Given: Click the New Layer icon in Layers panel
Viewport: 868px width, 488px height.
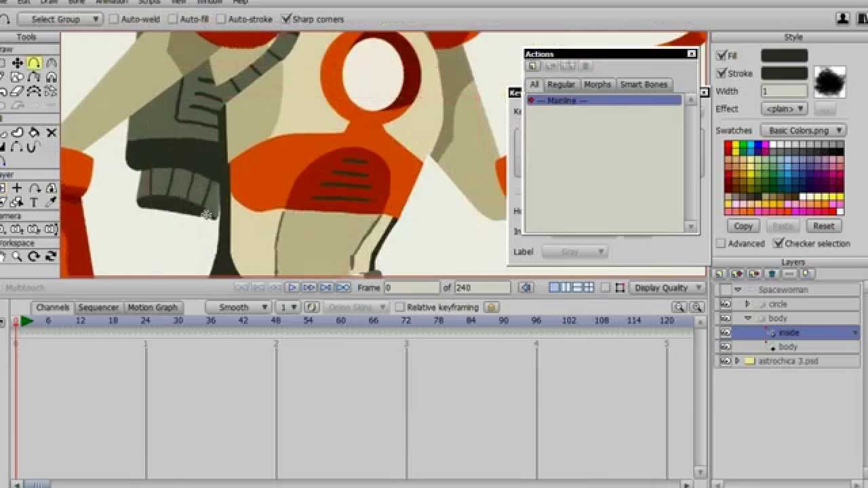Looking at the screenshot, I should (x=719, y=274).
